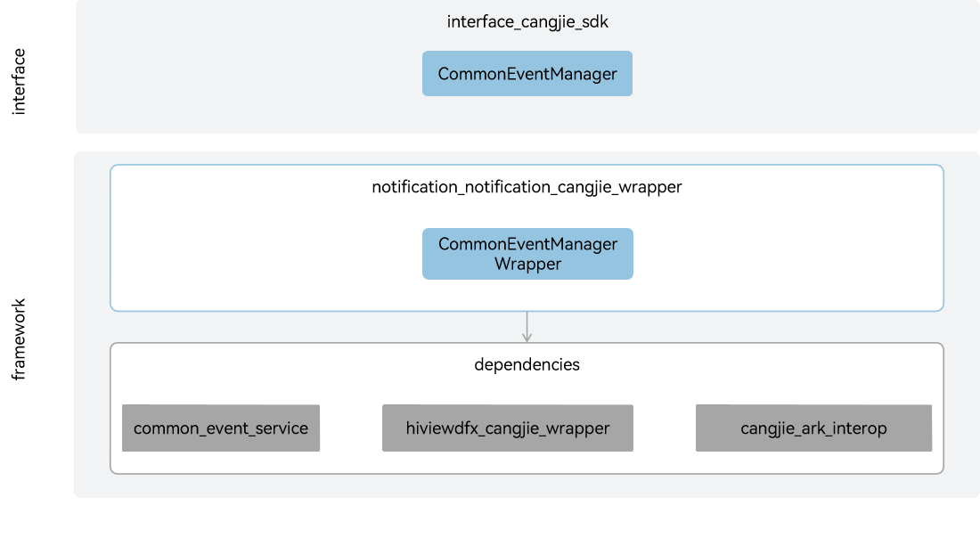This screenshot has width=980, height=538.
Task: Click the interface_cangjie_sdk title text
Action: [x=527, y=22]
